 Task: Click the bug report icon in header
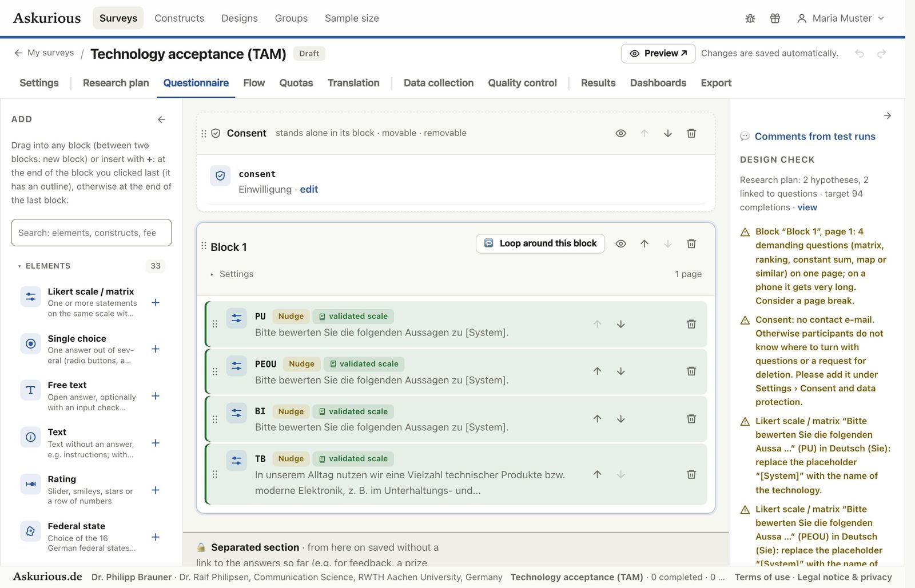click(x=750, y=18)
